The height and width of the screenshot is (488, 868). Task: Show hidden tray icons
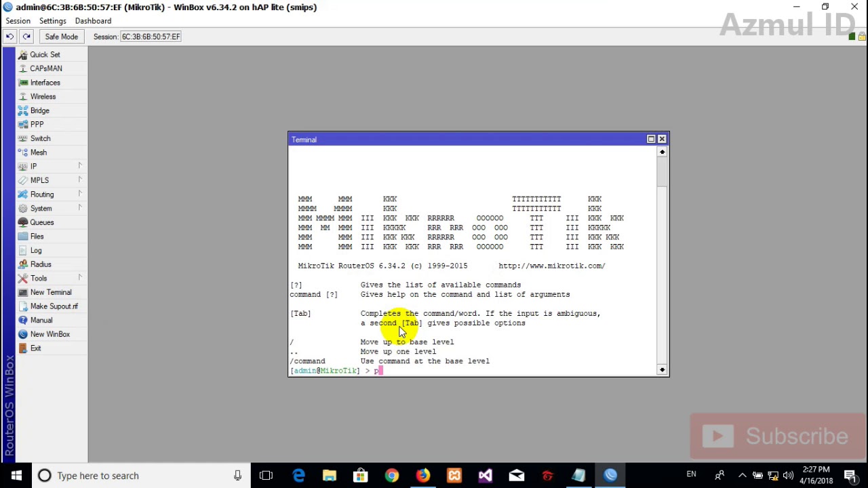[743, 476]
